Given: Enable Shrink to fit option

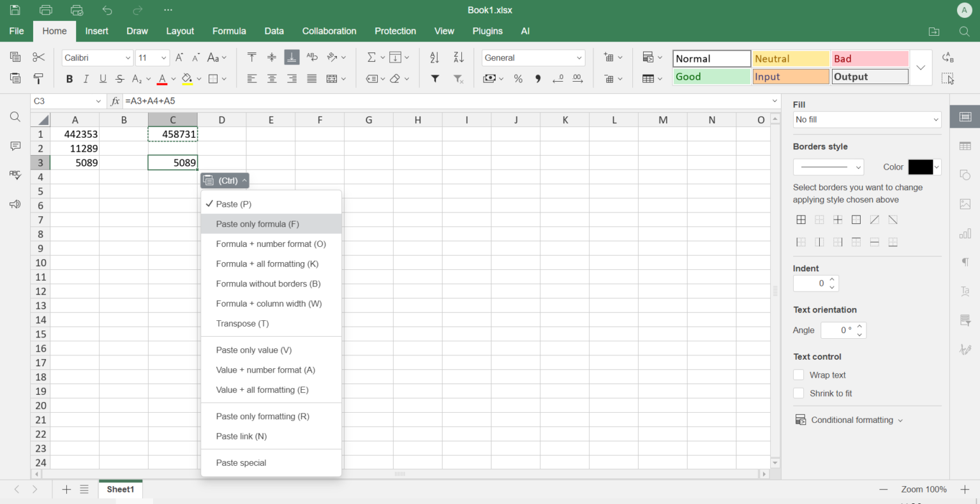Looking at the screenshot, I should [799, 393].
